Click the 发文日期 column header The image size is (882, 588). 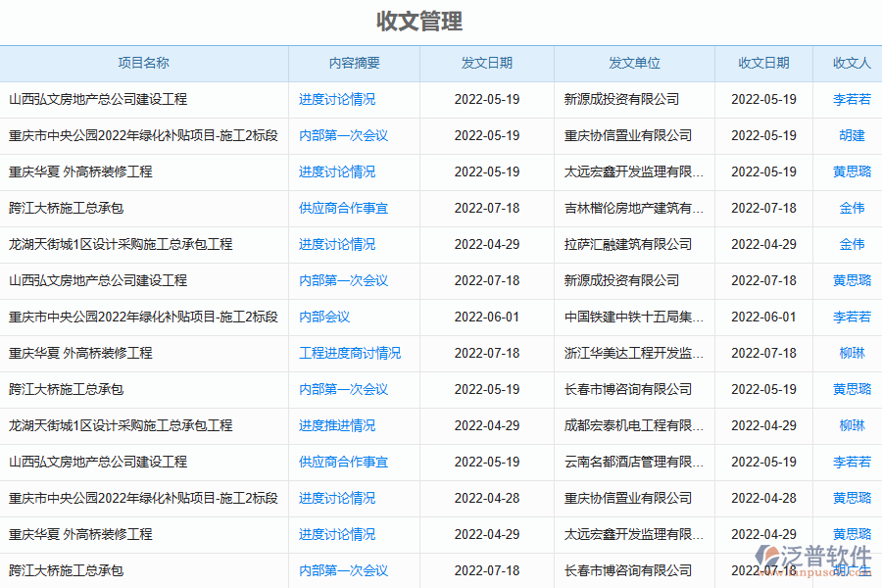pyautogui.click(x=486, y=63)
